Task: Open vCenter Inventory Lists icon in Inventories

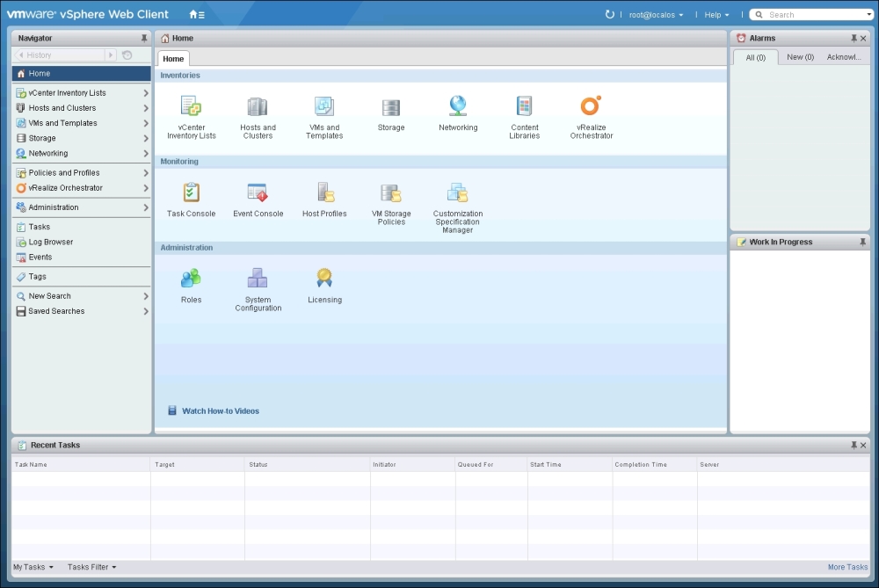Action: 191,106
